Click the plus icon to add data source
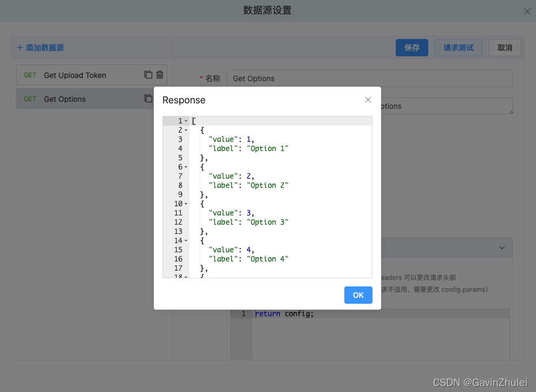 tap(20, 48)
